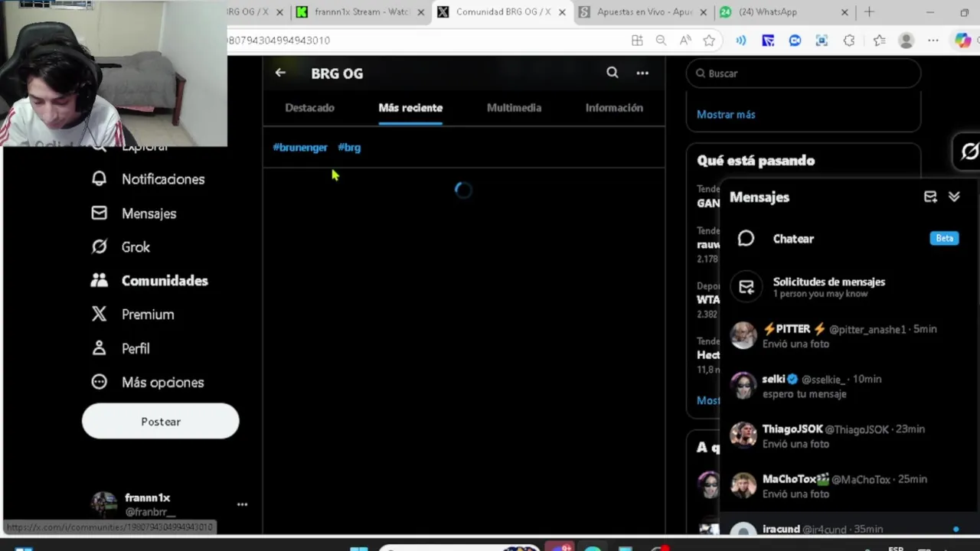The image size is (980, 551).
Task: Go to Comunidades in the sidebar
Action: click(150, 281)
